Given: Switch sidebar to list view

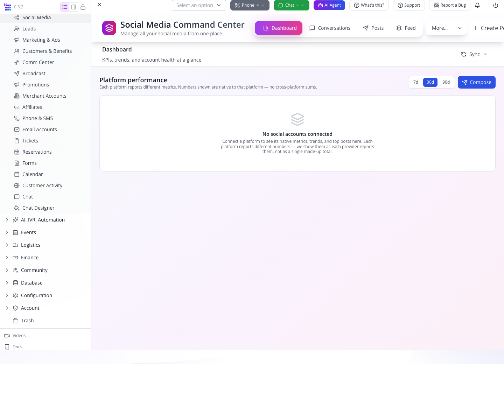Looking at the screenshot, I should point(65,7).
